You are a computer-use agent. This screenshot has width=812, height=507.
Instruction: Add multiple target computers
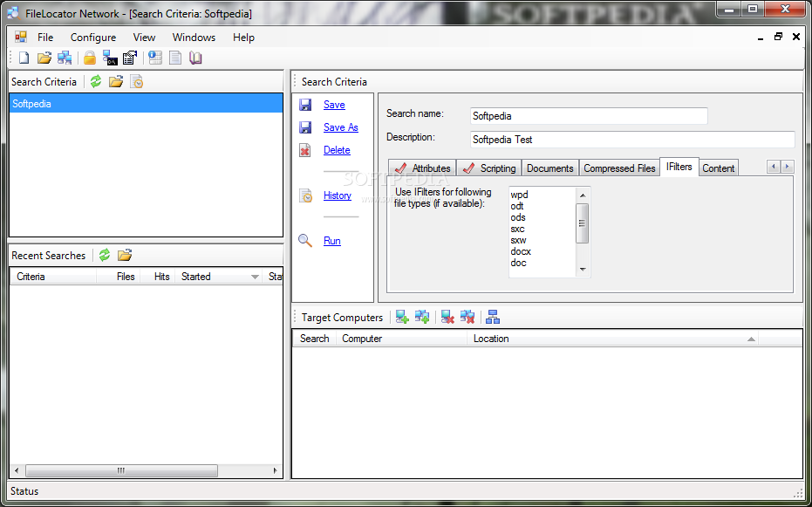click(x=422, y=317)
